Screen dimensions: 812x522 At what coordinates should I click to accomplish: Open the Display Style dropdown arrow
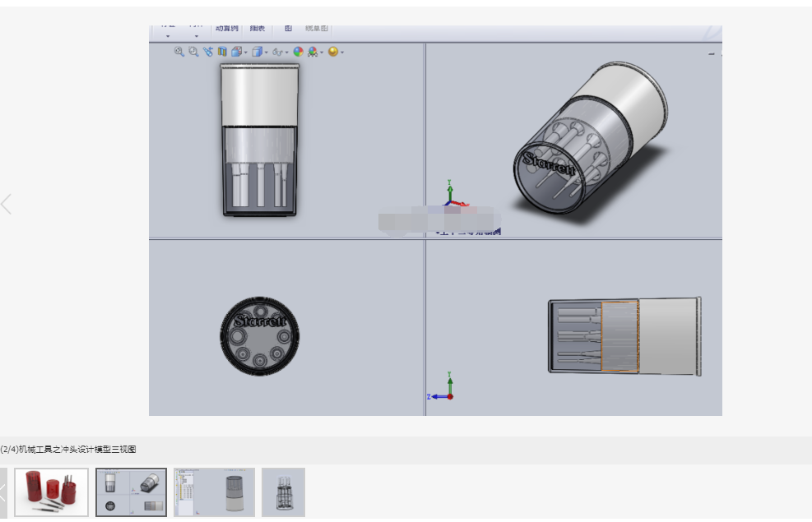pyautogui.click(x=267, y=53)
